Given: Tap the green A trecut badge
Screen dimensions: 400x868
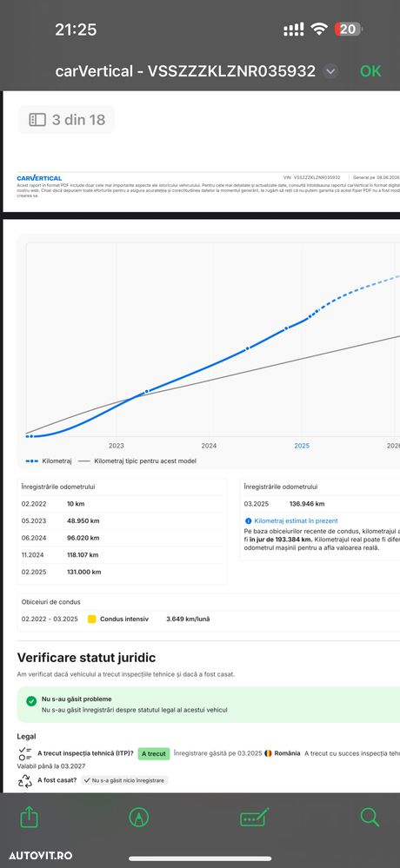Looking at the screenshot, I should pyautogui.click(x=153, y=753).
